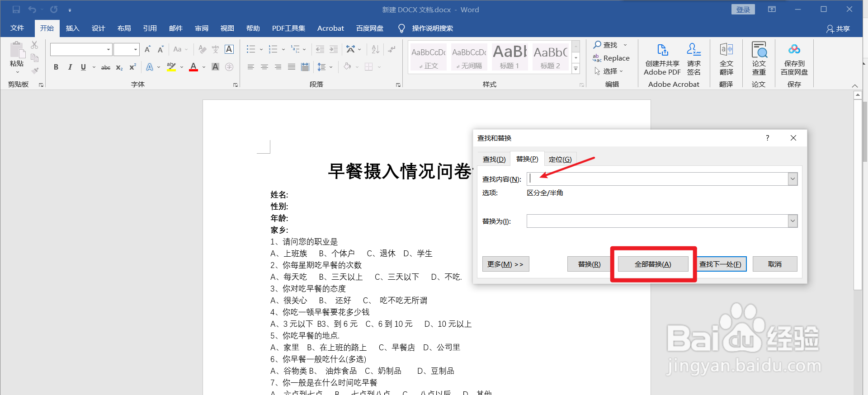This screenshot has width=868, height=395.
Task: Toggle Bold formatting
Action: (x=56, y=67)
